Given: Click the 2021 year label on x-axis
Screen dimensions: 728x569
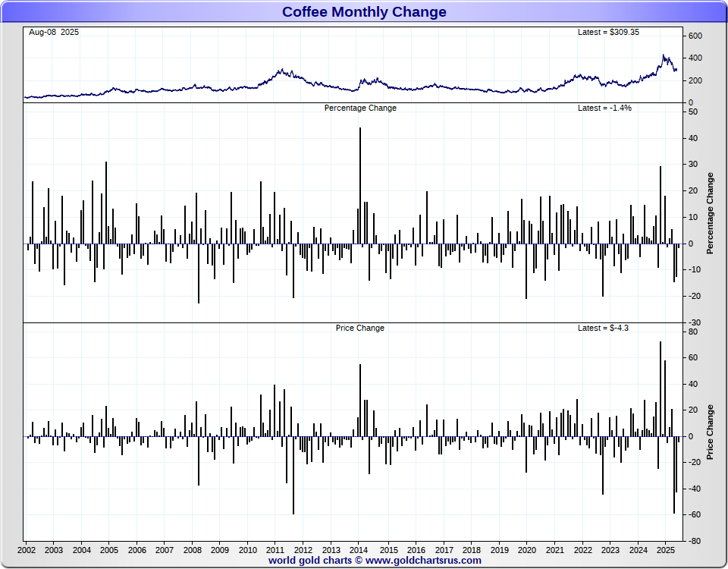Looking at the screenshot, I should pos(555,550).
